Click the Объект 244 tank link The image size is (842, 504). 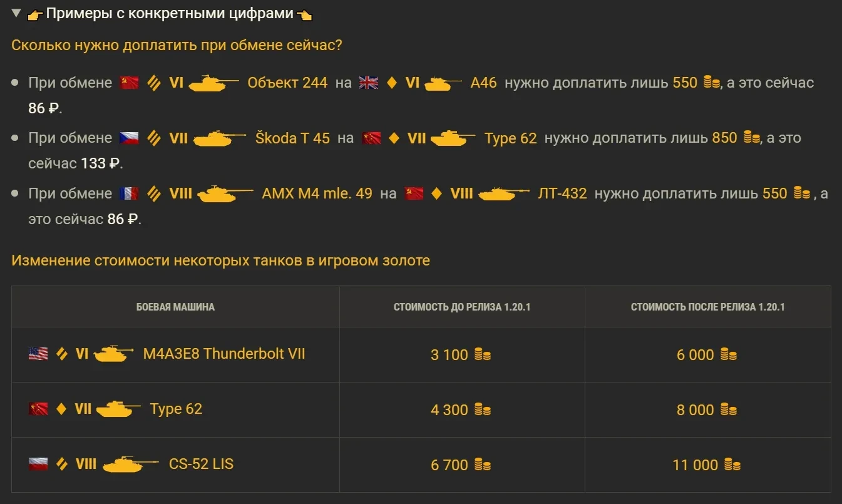point(287,83)
